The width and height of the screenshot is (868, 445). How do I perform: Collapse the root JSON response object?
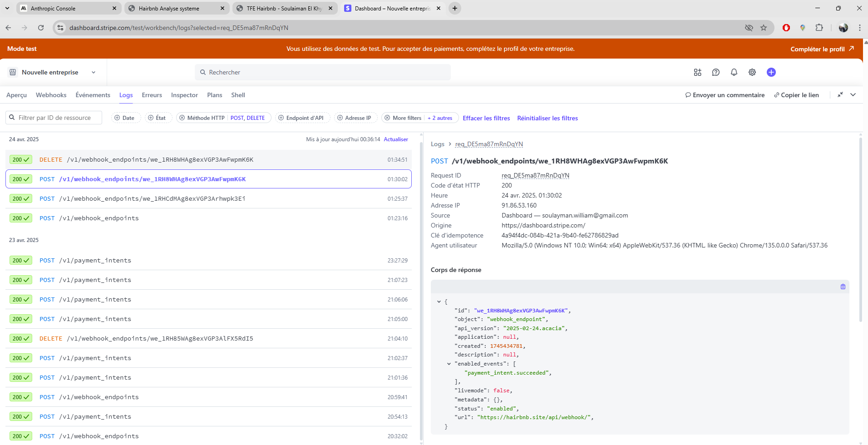[x=439, y=302]
